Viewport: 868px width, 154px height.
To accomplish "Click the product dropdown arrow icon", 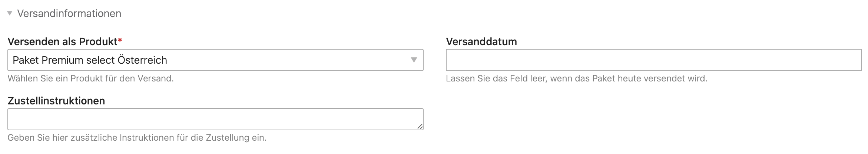I will (x=414, y=60).
